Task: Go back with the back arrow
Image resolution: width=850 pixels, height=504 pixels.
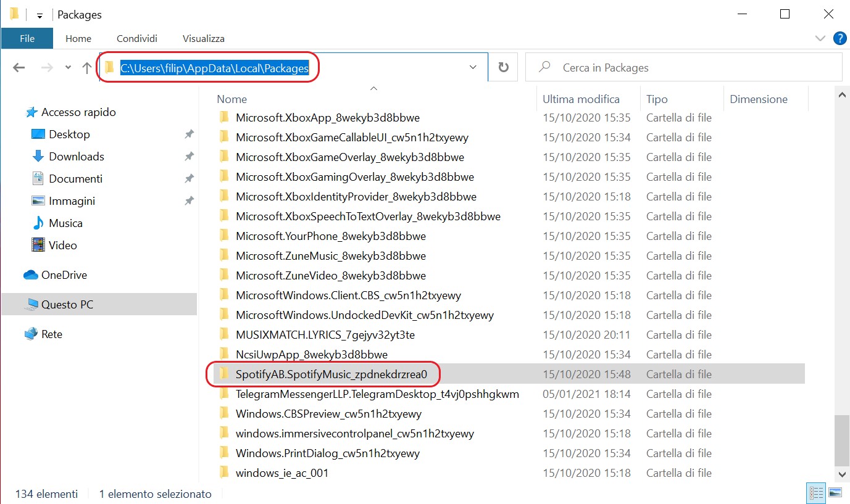Action: click(x=19, y=68)
